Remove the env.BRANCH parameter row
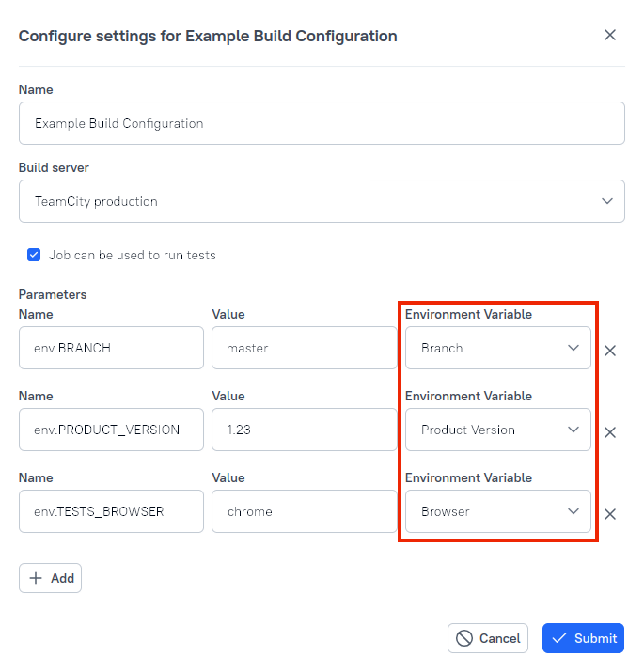644x672 pixels. (610, 351)
